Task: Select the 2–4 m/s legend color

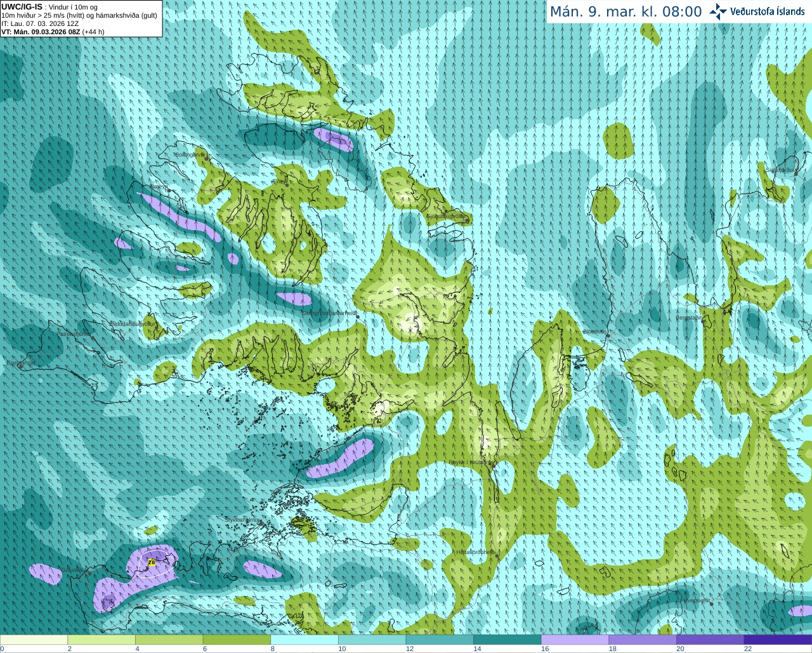Action: pyautogui.click(x=101, y=640)
